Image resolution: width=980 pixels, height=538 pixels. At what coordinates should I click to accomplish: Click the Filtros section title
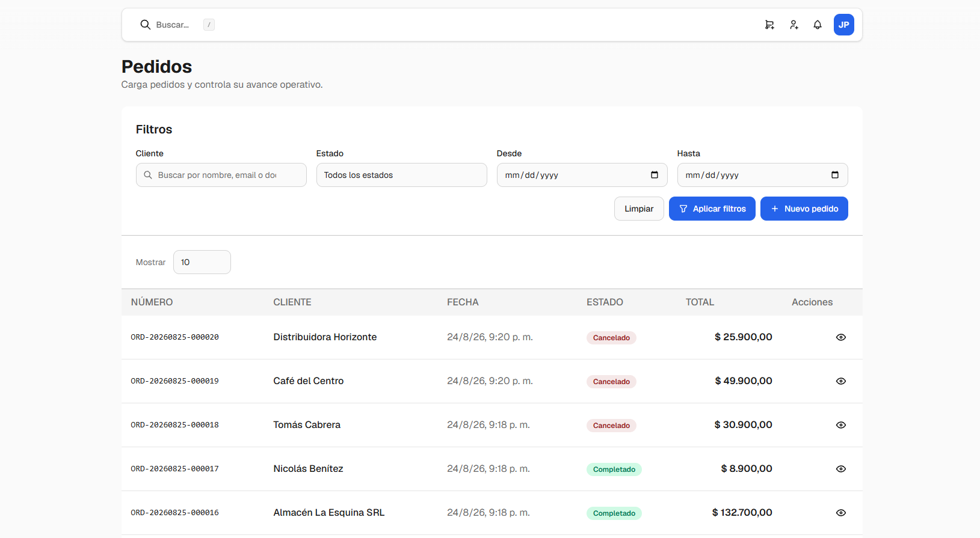[x=154, y=129]
